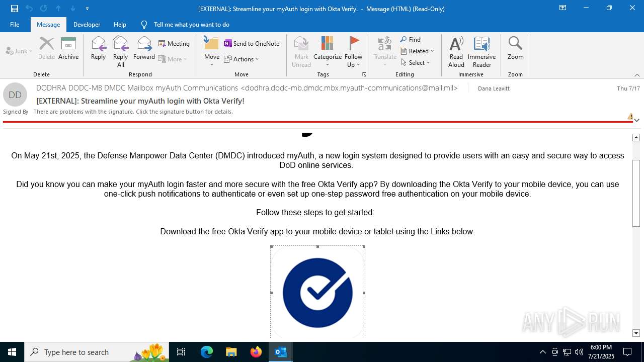This screenshot has width=644, height=362.
Task: Launch Microsoft Edge from the taskbar
Action: 207,352
